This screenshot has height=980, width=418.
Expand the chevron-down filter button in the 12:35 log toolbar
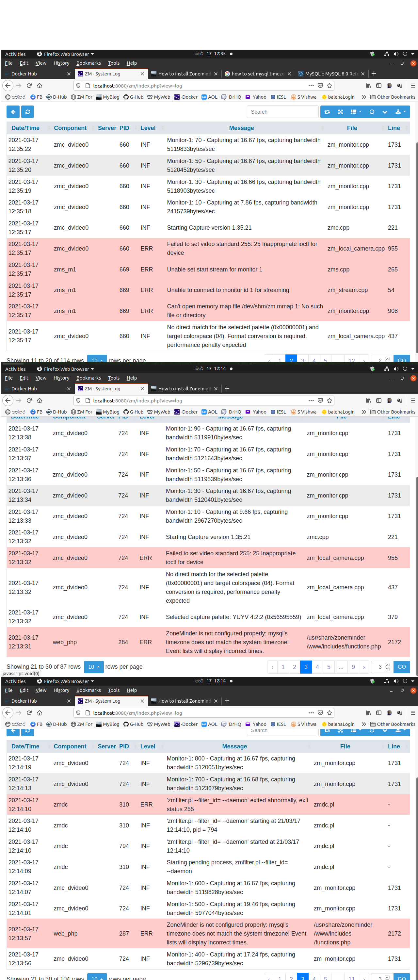tap(385, 112)
